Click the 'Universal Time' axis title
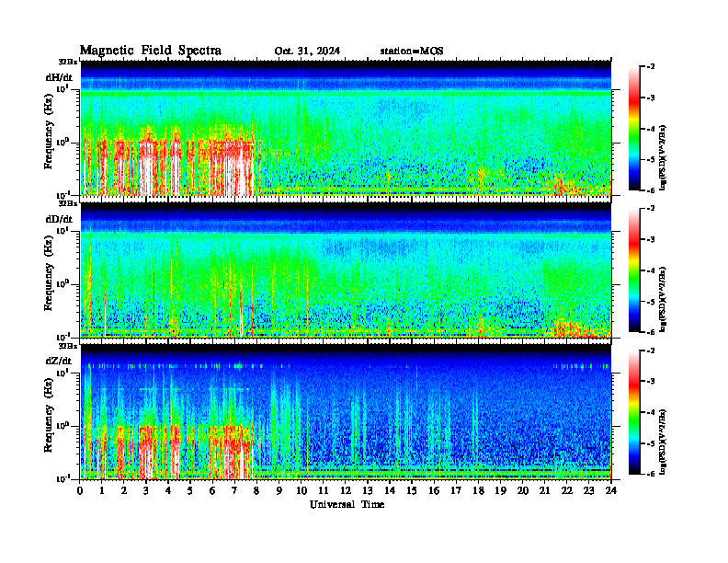The image size is (728, 563). tap(347, 504)
